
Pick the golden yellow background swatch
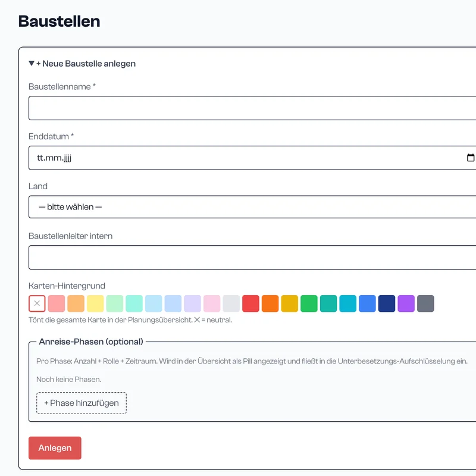coord(290,303)
